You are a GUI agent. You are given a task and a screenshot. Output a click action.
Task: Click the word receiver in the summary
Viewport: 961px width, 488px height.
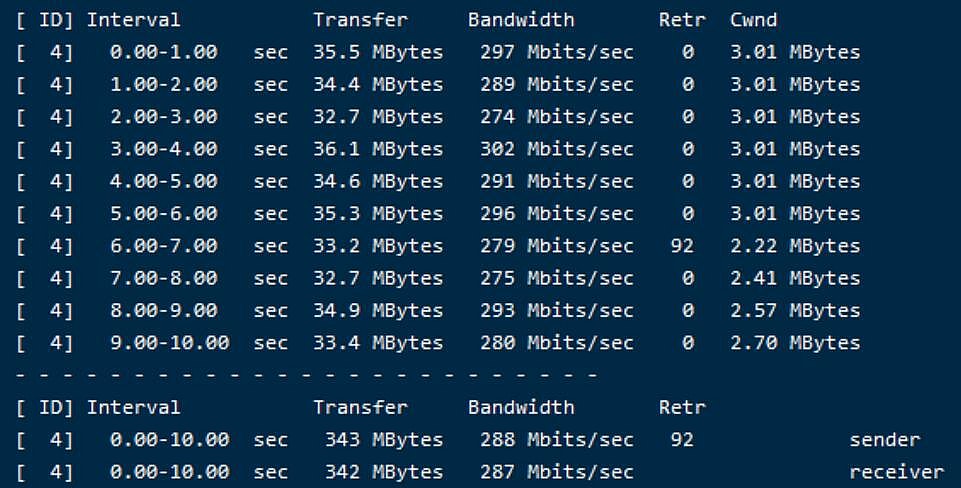pyautogui.click(x=896, y=472)
